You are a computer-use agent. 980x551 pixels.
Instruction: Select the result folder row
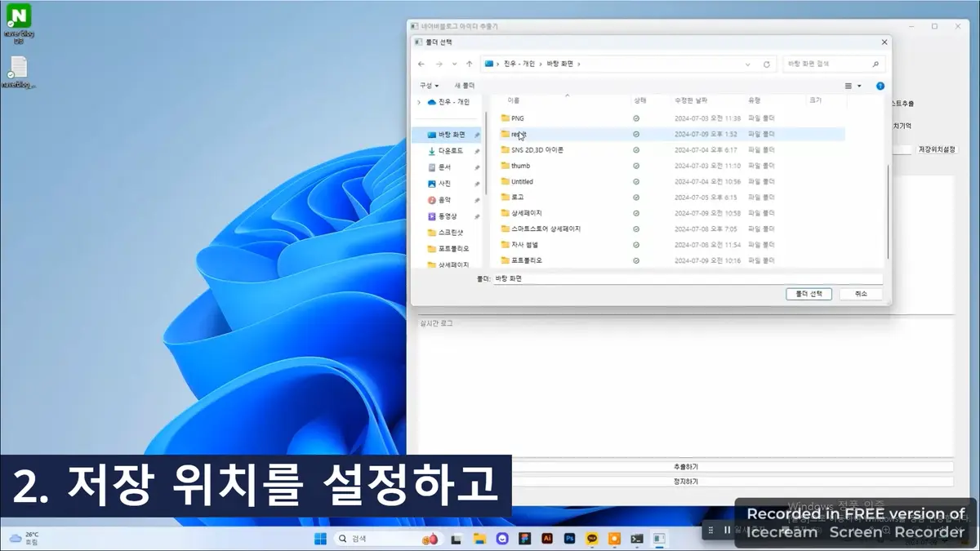(671, 134)
